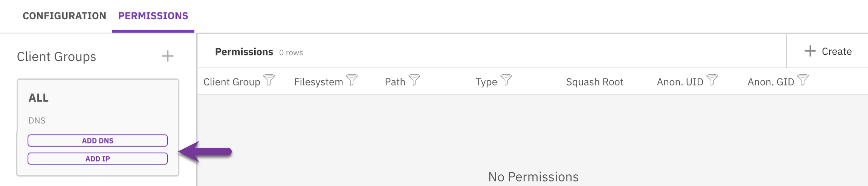Click the plus icon beside Client Groups
This screenshot has height=186, width=868.
pos(168,56)
